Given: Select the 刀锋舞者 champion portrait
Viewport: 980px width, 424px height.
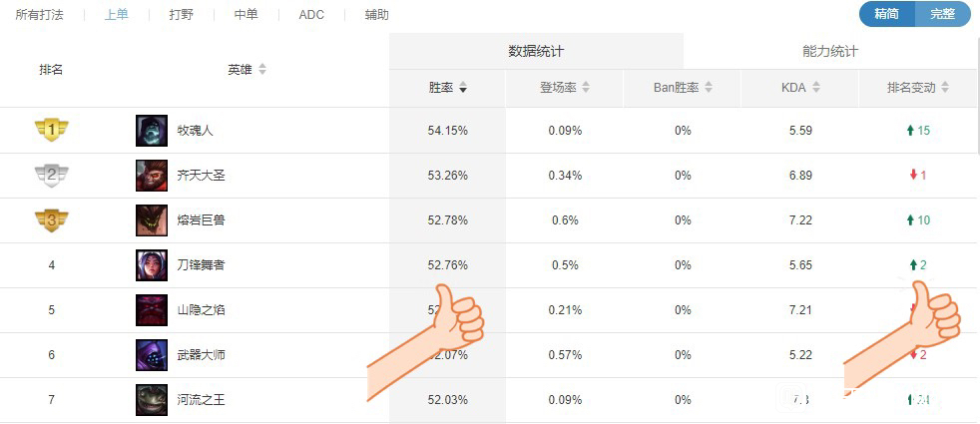Looking at the screenshot, I should click(x=152, y=265).
